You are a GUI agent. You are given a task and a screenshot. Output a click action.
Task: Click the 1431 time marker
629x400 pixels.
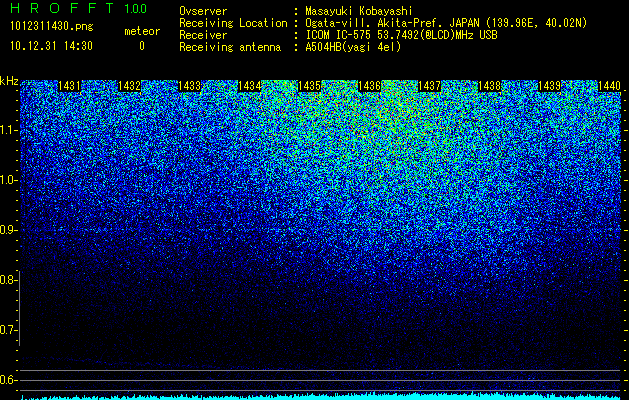[x=69, y=86]
